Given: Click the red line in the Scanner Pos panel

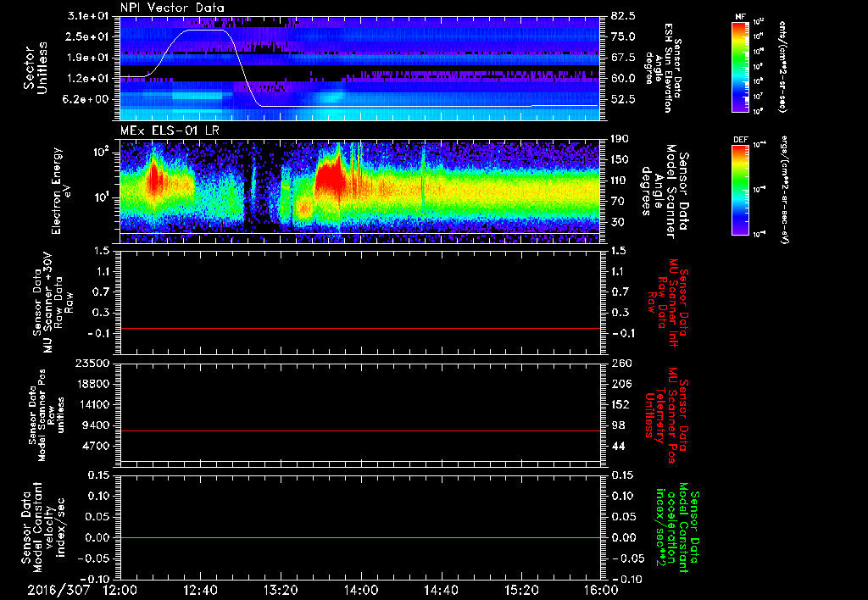Looking at the screenshot, I should click(359, 431).
